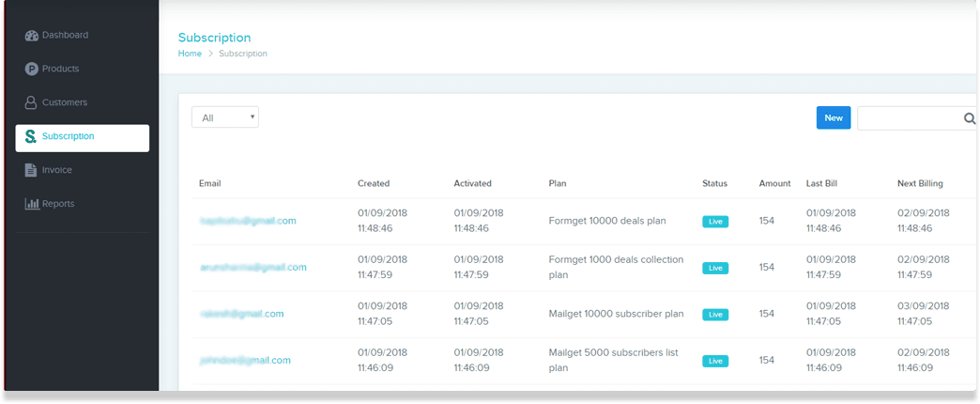Click Live status badge of Formget 10000 plan
This screenshot has width=980, height=404.
click(x=715, y=222)
